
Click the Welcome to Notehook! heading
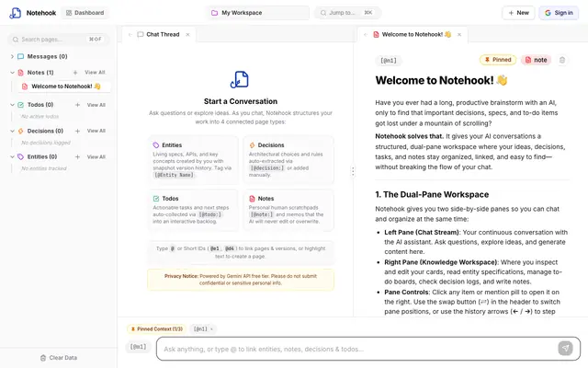click(441, 80)
